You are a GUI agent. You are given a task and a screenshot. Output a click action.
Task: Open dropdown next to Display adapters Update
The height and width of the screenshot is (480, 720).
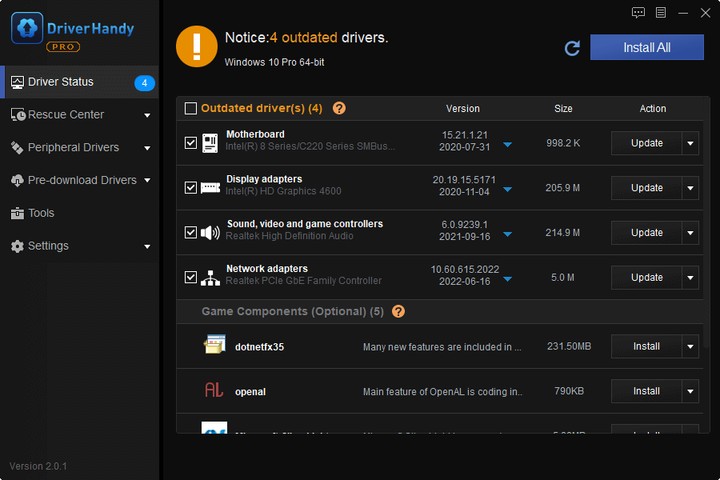tap(690, 188)
